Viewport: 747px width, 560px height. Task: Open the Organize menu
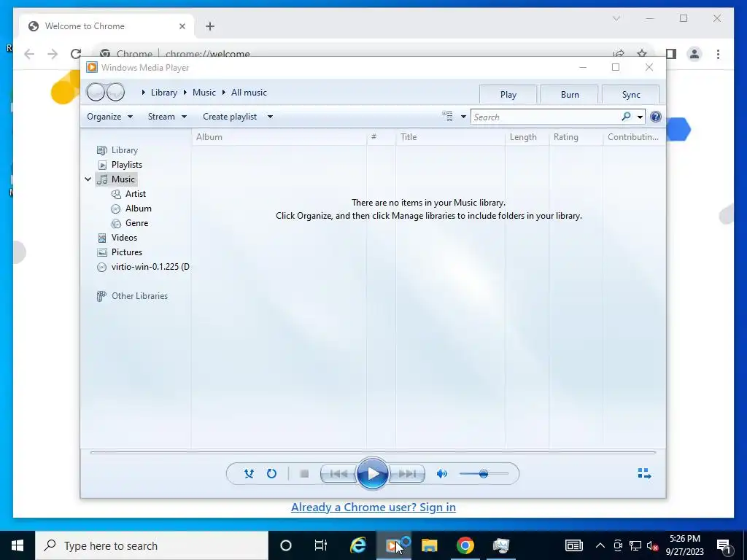click(109, 117)
